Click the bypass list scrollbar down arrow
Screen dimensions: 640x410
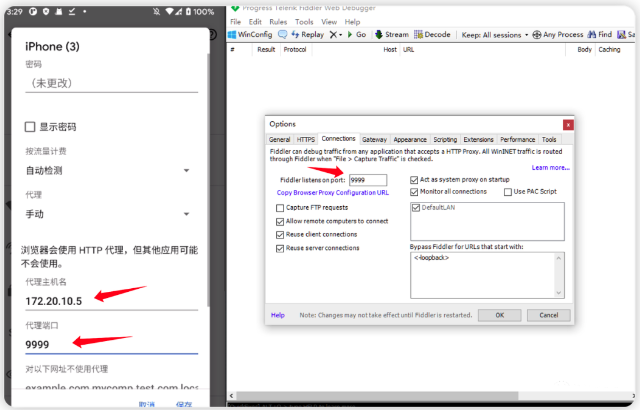[559, 293]
